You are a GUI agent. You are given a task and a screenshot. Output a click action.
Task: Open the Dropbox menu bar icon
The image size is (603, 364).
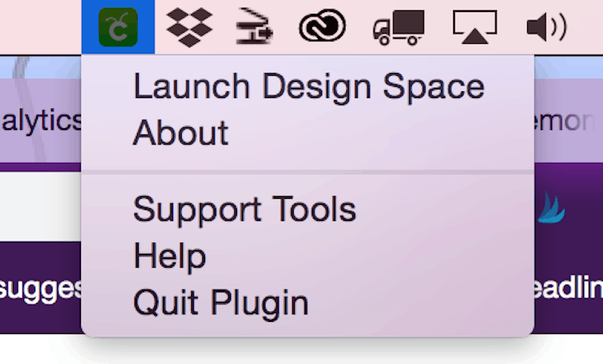tap(190, 28)
